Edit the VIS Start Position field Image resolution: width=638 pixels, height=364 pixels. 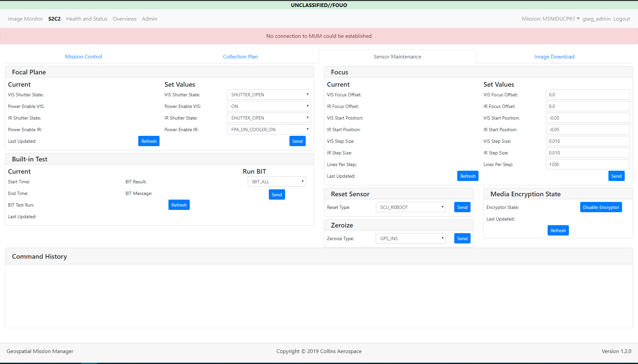click(588, 118)
